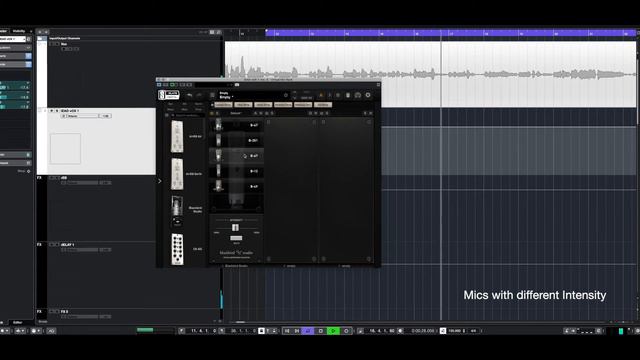The height and width of the screenshot is (360, 640).
Task: Click the orange icon in the plugin toolbar
Action: tap(321, 95)
